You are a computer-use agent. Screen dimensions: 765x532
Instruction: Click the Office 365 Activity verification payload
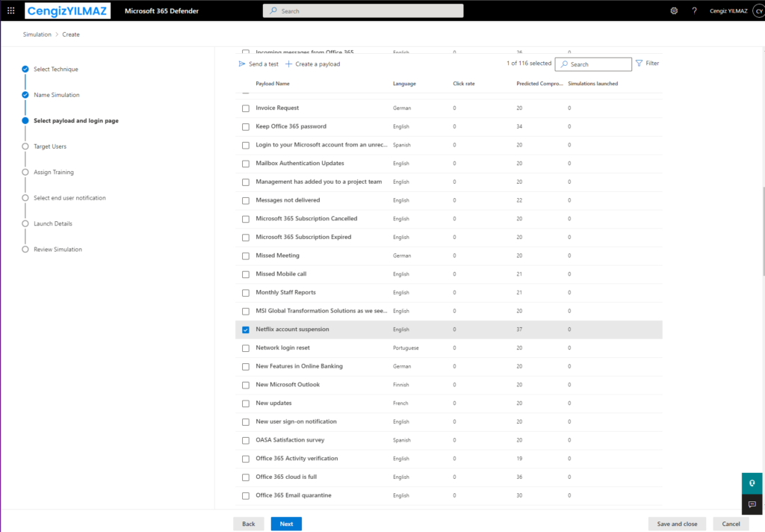click(297, 459)
